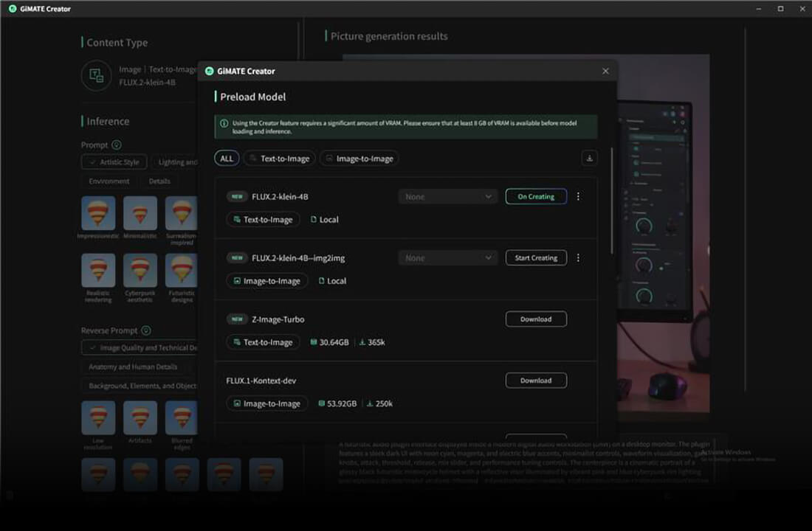Toggle the Image Quality and Technical chip

[140, 348]
